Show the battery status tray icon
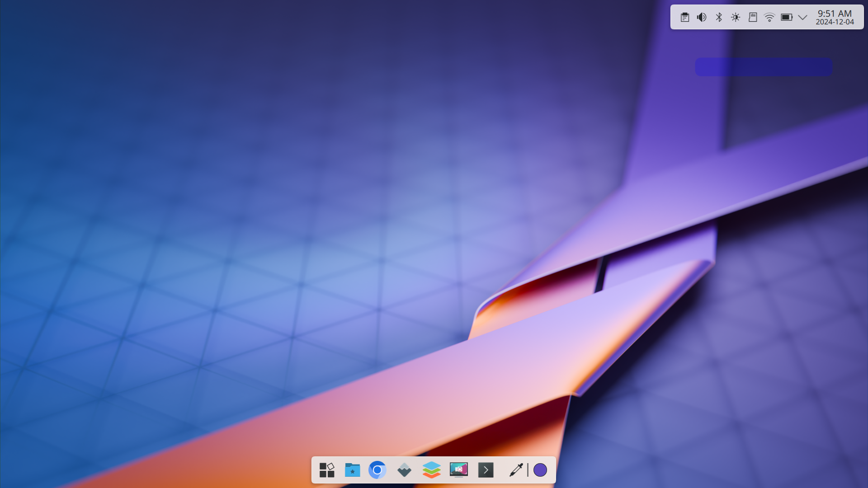The height and width of the screenshot is (488, 868). 787,17
